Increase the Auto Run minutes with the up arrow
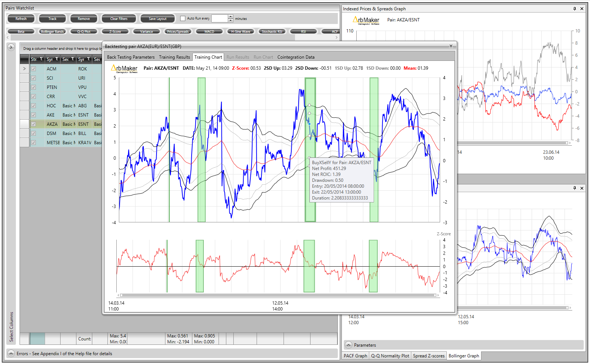Image resolution: width=590 pixels, height=364 pixels. coord(231,17)
